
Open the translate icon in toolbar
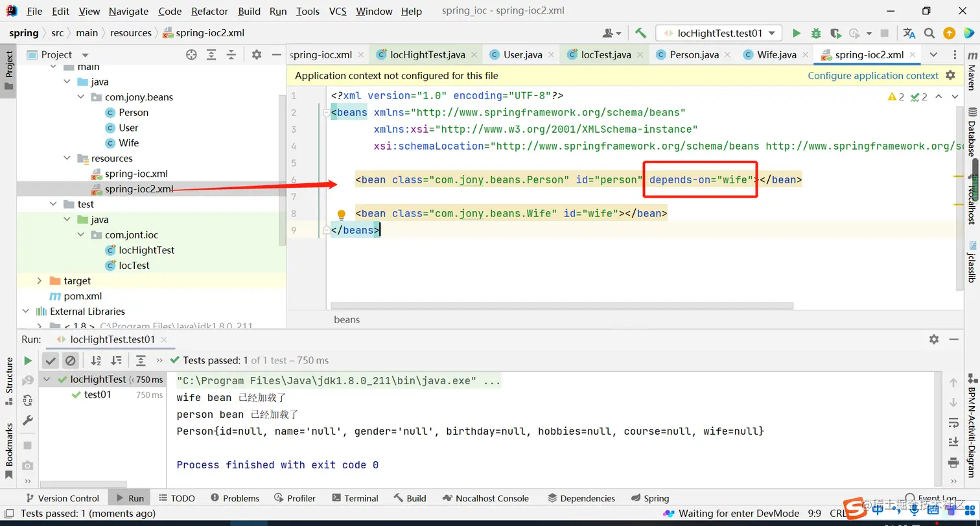(909, 33)
